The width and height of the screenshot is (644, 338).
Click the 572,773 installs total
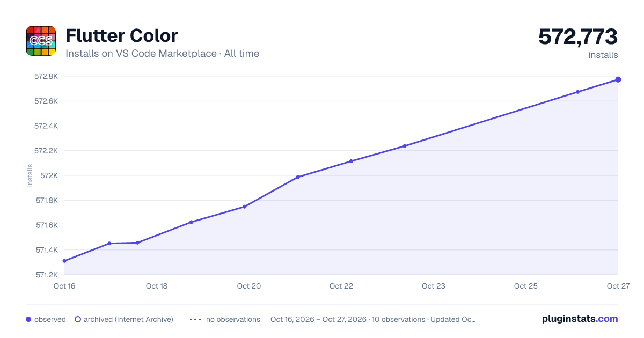coord(578,37)
